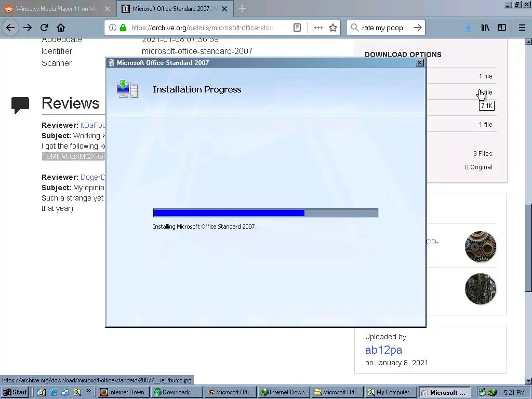The width and height of the screenshot is (532, 399).
Task: Submit search with the arrow button
Action: coord(418,28)
